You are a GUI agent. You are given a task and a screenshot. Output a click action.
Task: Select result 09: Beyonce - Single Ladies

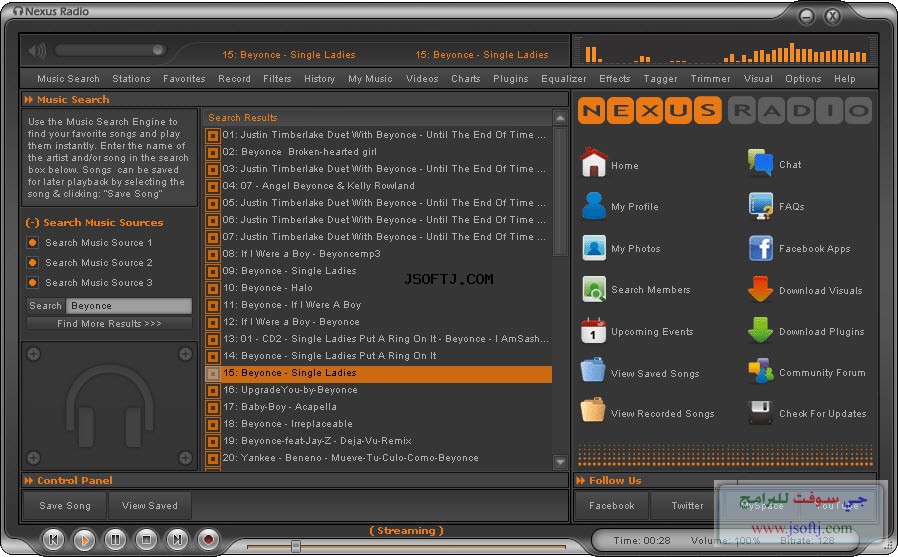(378, 271)
